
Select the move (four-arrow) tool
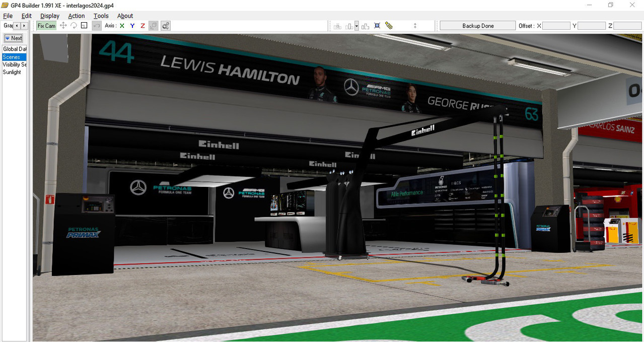[x=63, y=26]
